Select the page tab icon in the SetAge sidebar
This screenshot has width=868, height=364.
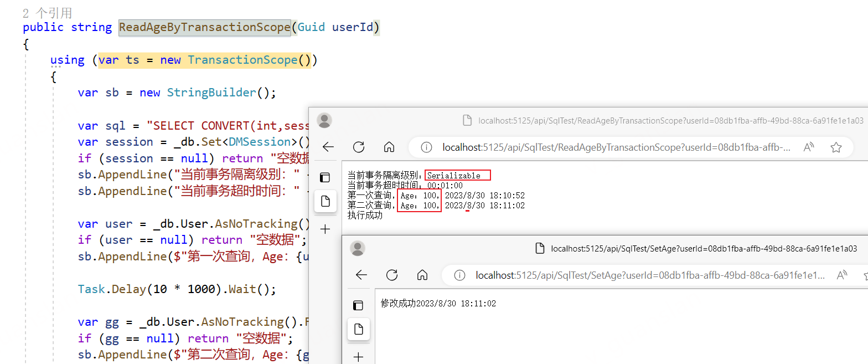359,329
